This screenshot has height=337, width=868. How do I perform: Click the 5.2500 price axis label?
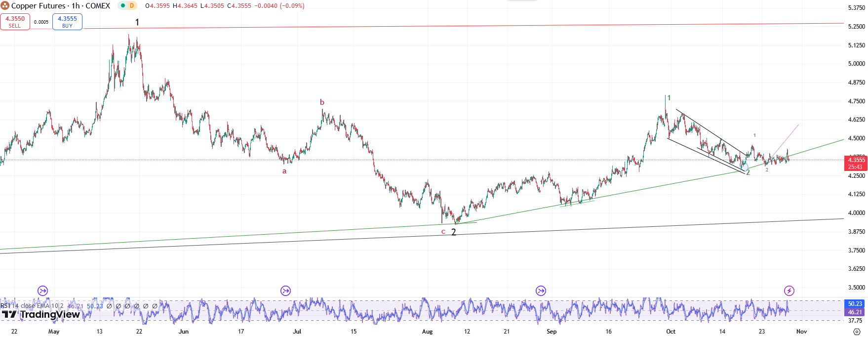pyautogui.click(x=856, y=26)
